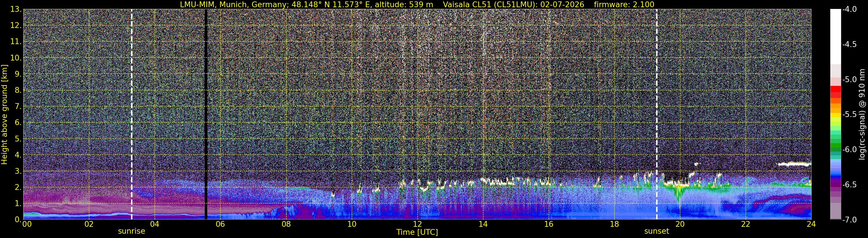Viewport: 868px width, 238px height.
Task: Click the -5.5 colorbar tick label
Action: point(849,115)
